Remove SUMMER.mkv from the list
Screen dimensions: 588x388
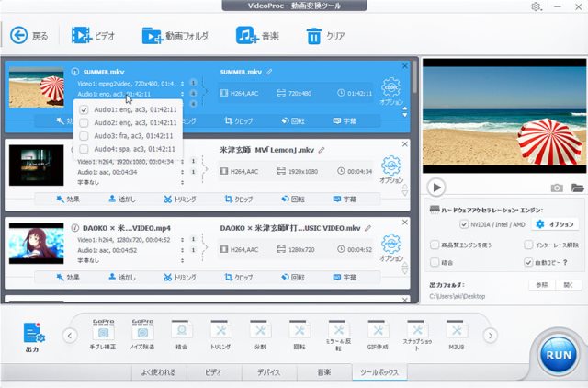click(405, 66)
